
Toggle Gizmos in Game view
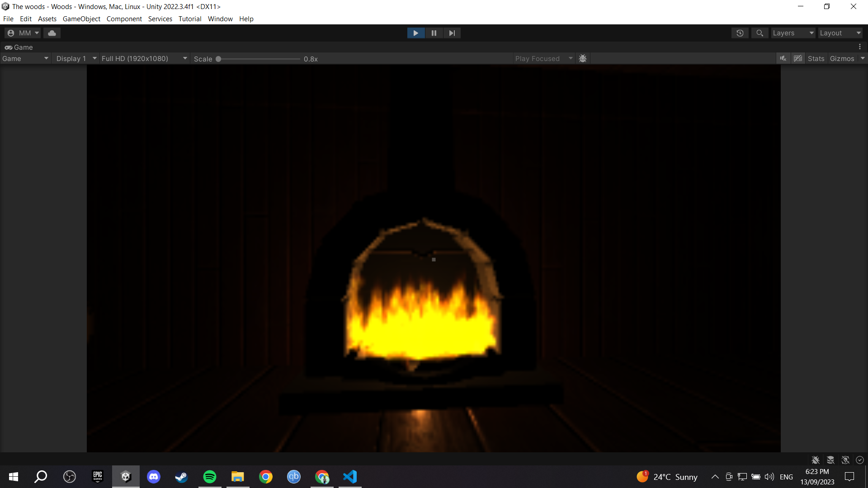(842, 59)
